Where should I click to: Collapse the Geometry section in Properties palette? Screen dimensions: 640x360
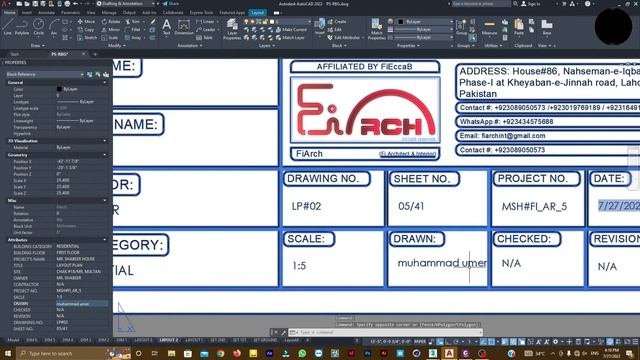[x=105, y=155]
